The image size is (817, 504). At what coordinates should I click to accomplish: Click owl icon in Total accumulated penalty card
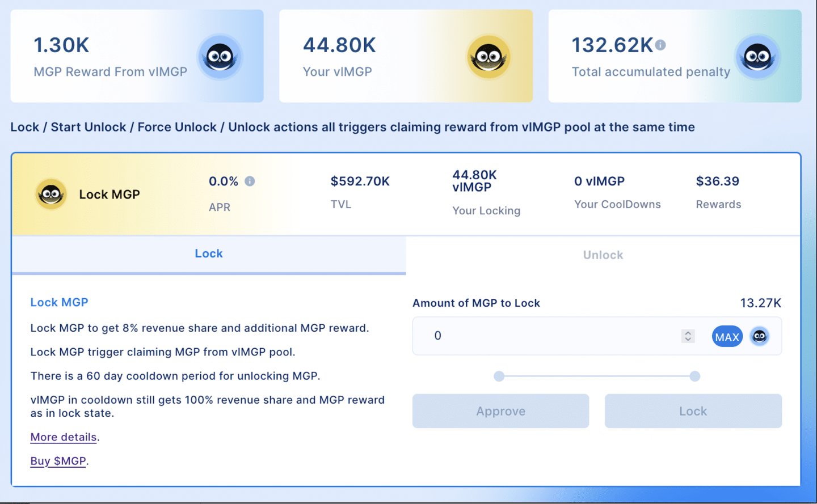757,57
